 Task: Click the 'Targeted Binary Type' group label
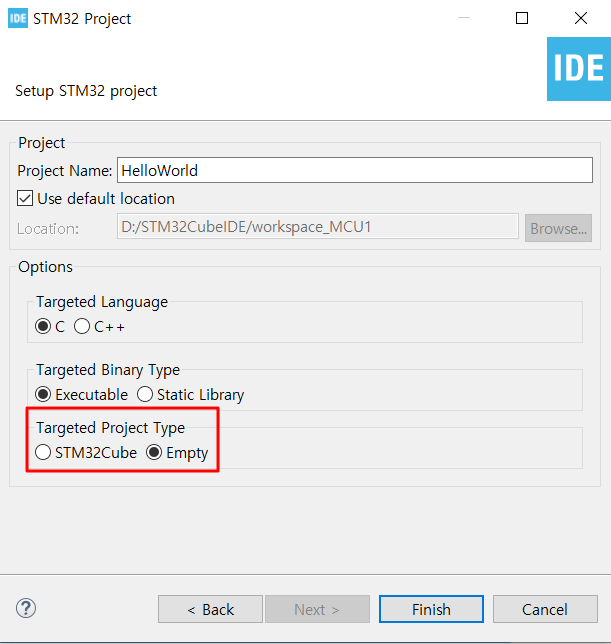pyautogui.click(x=108, y=370)
